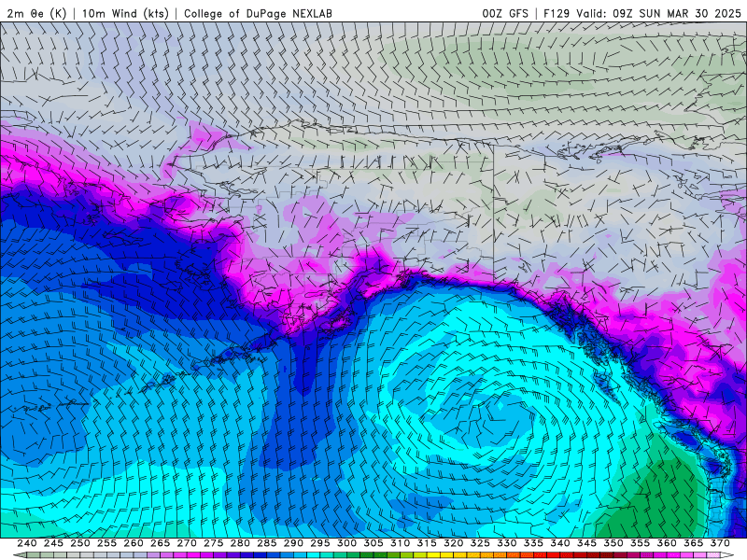Select the 330 value on the color scale

point(507,543)
